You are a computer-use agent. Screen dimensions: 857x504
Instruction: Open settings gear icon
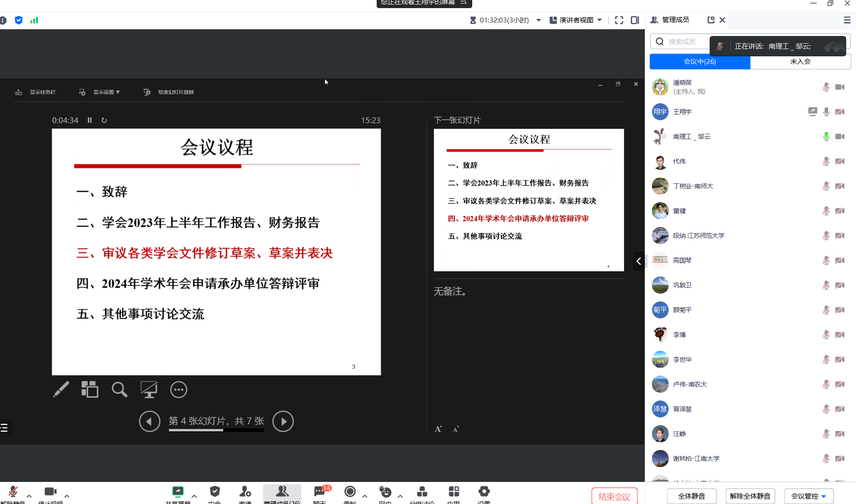pos(484,491)
